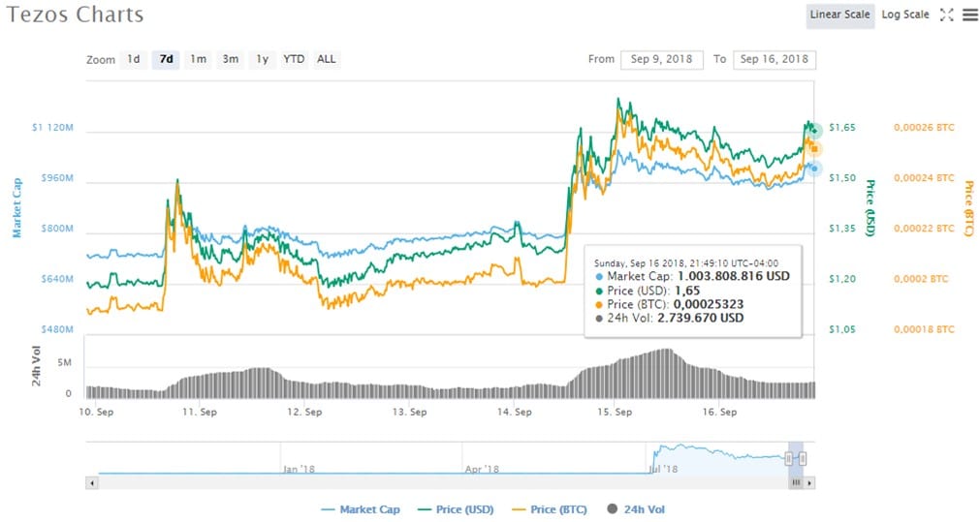
Task: Click the From date field Sep 9, 2018
Action: (662, 59)
